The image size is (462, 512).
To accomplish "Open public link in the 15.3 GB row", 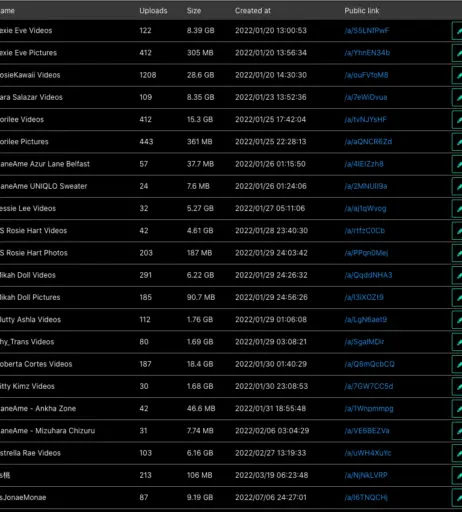I will tap(366, 120).
